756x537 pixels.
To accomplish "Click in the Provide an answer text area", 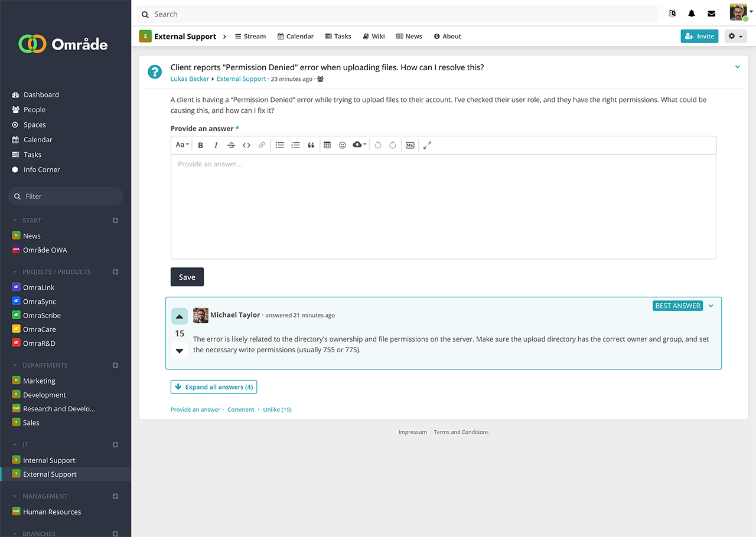I will 443,207.
